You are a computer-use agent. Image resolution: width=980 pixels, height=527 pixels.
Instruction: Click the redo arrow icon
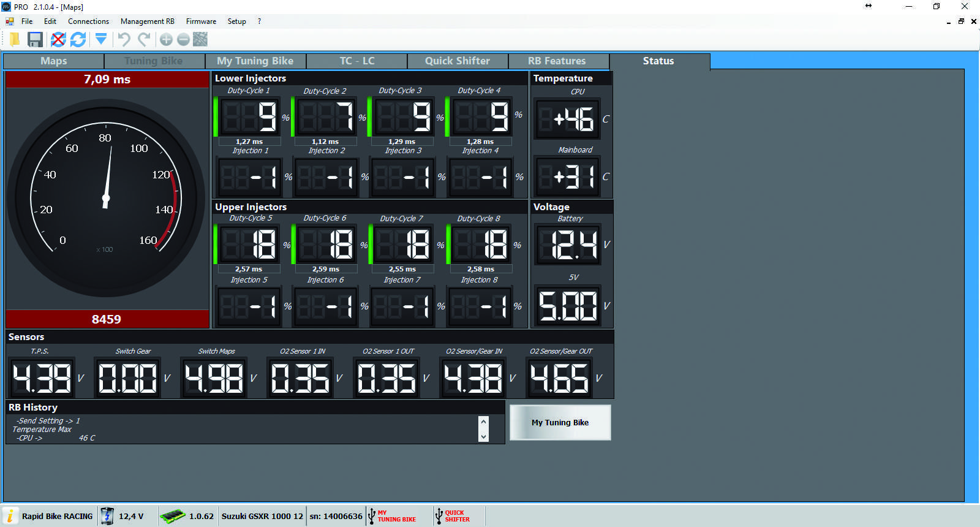coord(145,40)
